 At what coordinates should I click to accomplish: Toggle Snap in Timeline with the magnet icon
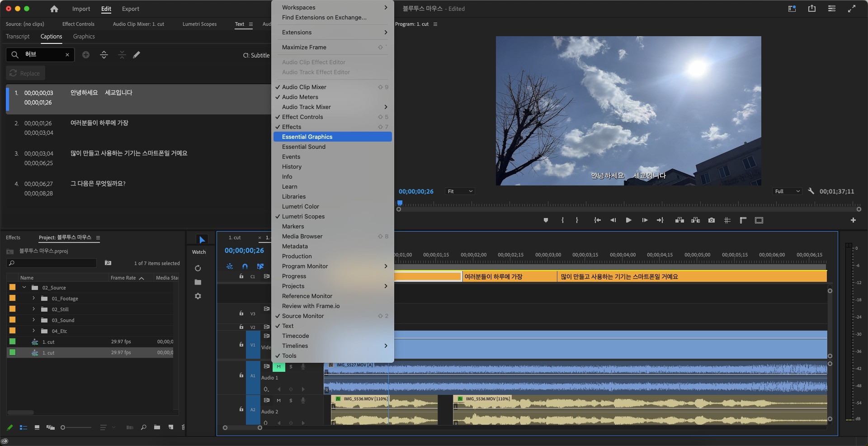245,266
